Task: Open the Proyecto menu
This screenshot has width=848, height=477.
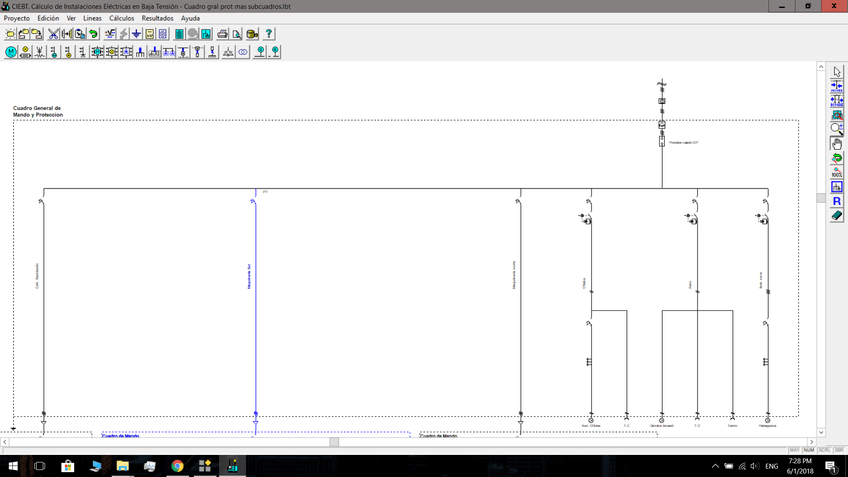Action: pos(17,18)
